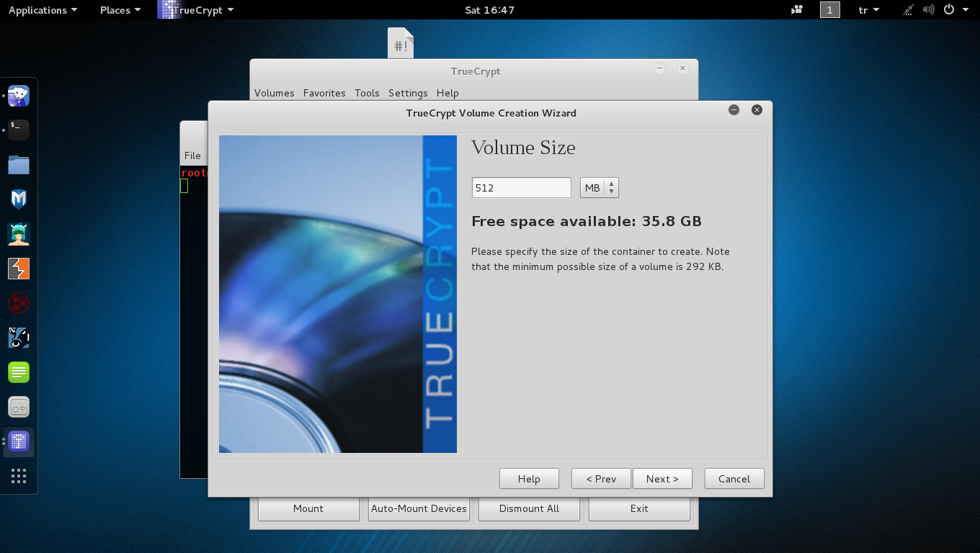Click the TrueCrypt icon in the dock
This screenshot has height=553, width=980.
[x=19, y=441]
